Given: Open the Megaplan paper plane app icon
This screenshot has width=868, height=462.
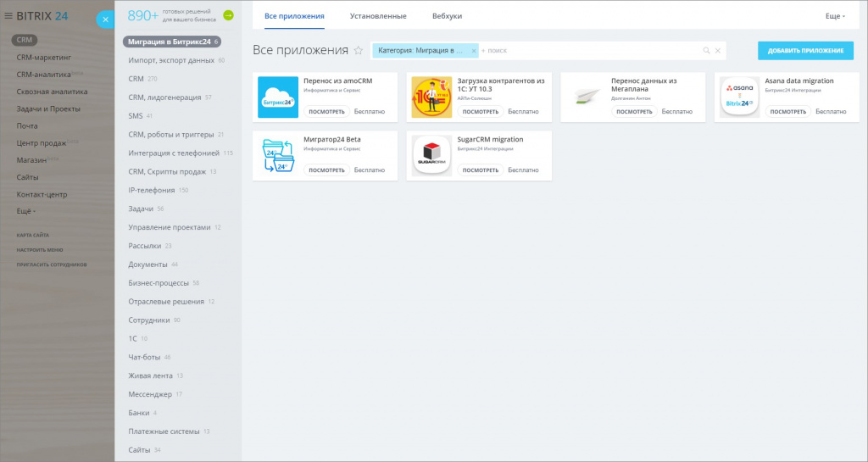Looking at the screenshot, I should pyautogui.click(x=586, y=97).
